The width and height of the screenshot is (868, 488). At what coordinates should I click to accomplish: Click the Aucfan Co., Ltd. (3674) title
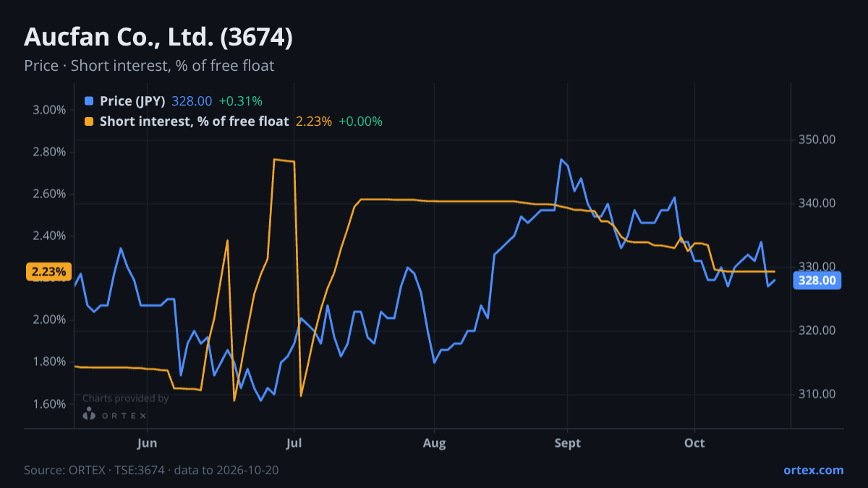pyautogui.click(x=158, y=37)
